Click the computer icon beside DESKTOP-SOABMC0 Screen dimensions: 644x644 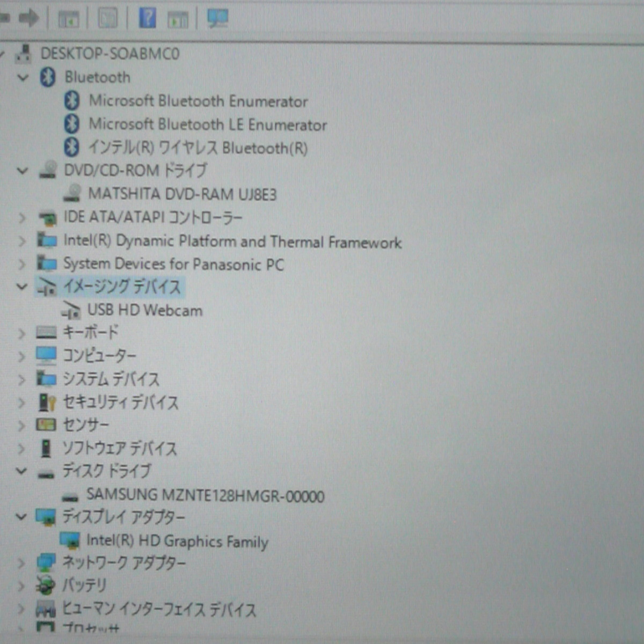(x=24, y=53)
